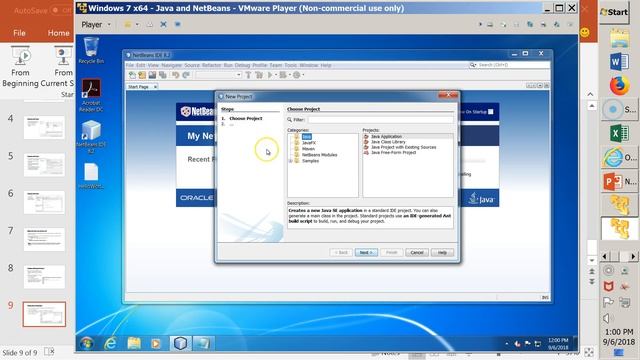Select Java Class Library project type
The width and height of the screenshot is (640, 360).
388,142
